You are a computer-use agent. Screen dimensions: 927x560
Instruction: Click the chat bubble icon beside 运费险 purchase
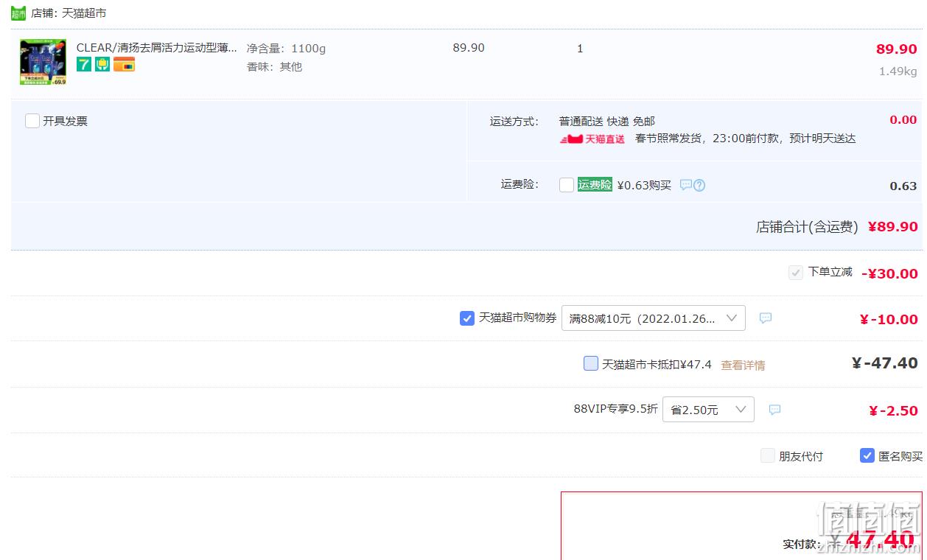(x=685, y=185)
